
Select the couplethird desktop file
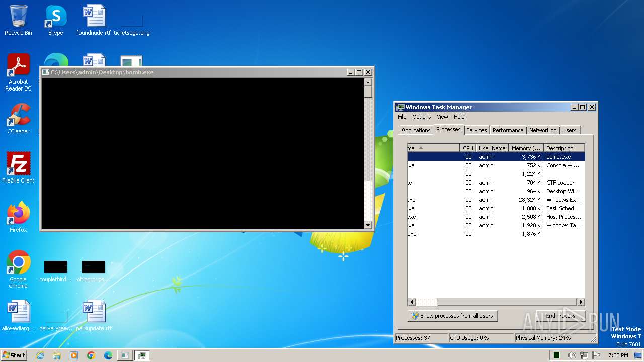click(55, 271)
